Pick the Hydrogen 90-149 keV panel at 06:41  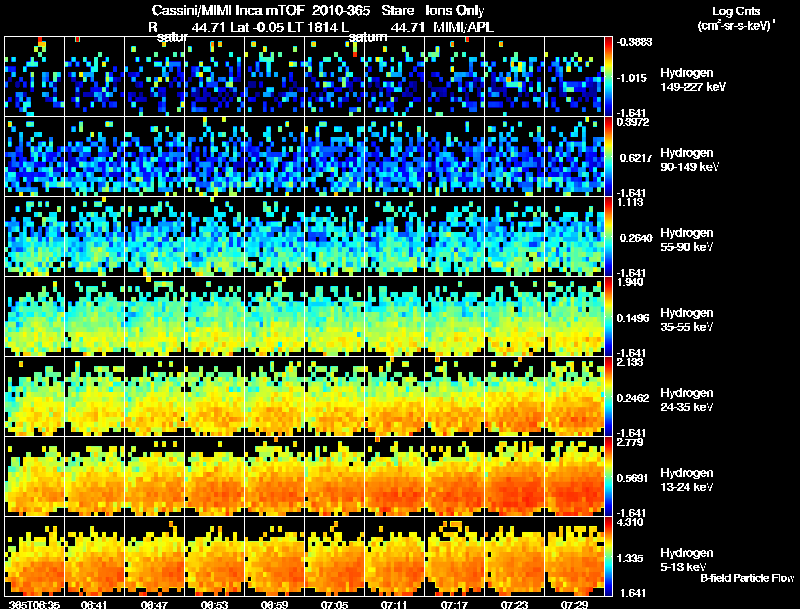[94, 156]
